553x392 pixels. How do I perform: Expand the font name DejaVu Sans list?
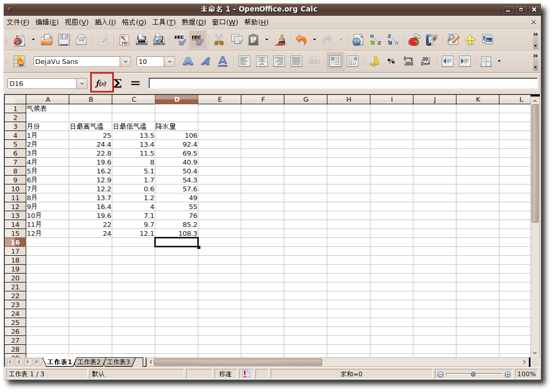125,62
